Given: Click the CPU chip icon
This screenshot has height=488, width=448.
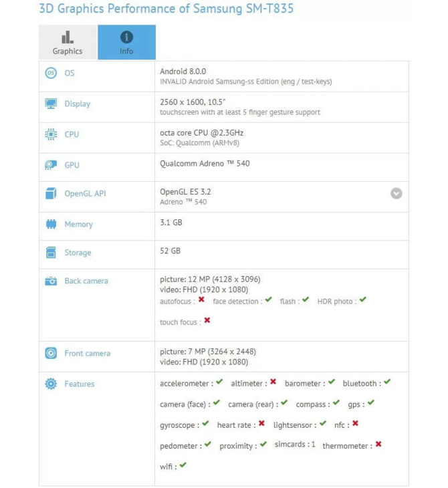Looking at the screenshot, I should [x=51, y=134].
